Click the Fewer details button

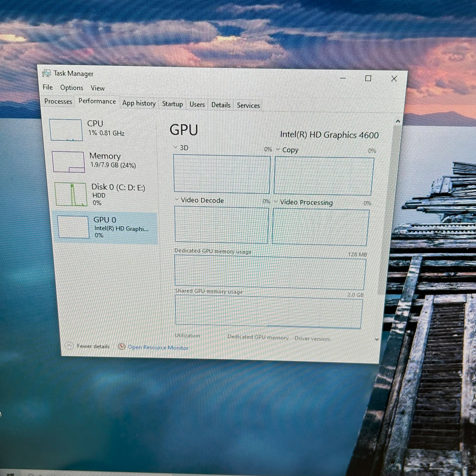[x=88, y=346]
